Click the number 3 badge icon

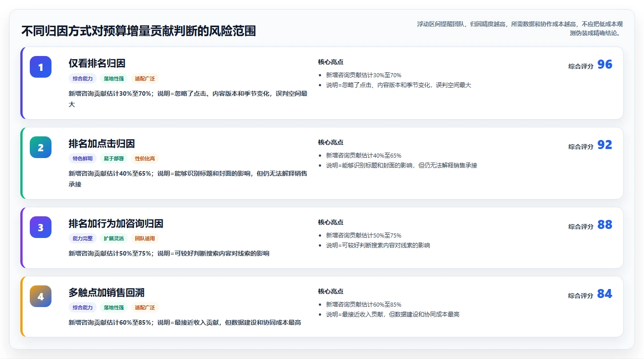[x=41, y=227]
